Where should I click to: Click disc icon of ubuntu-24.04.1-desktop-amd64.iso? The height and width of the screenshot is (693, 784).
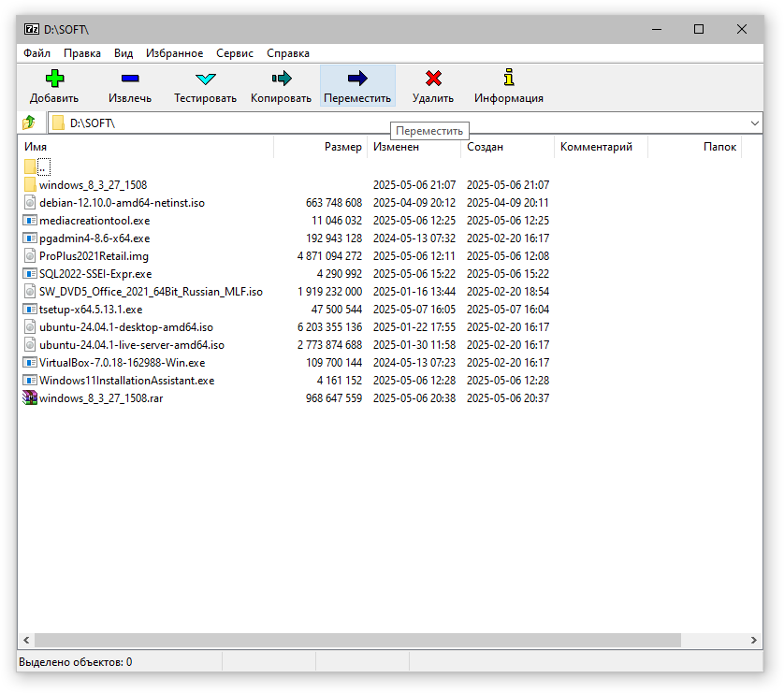point(30,326)
